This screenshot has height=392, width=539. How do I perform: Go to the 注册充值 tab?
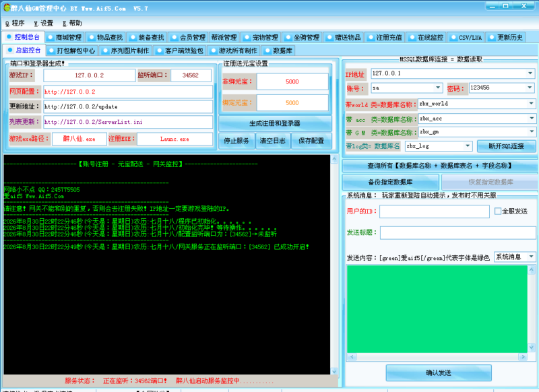coord(385,37)
